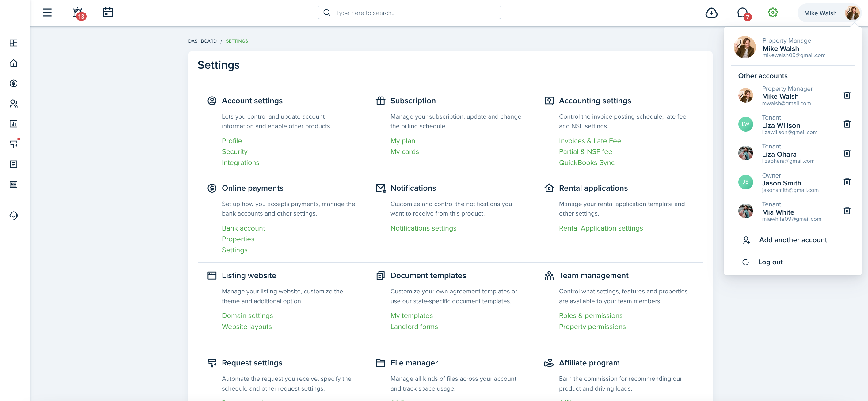
Task: Open QuickBooks Sync settings
Action: tap(587, 162)
